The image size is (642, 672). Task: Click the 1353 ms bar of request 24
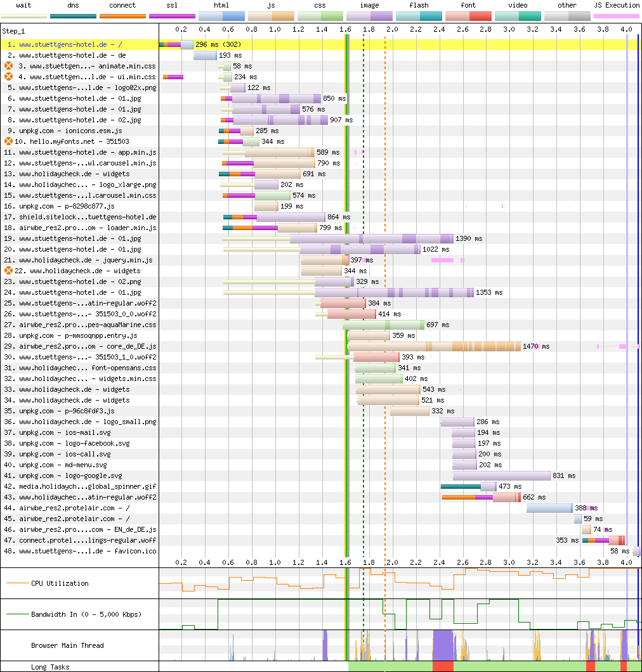click(394, 292)
